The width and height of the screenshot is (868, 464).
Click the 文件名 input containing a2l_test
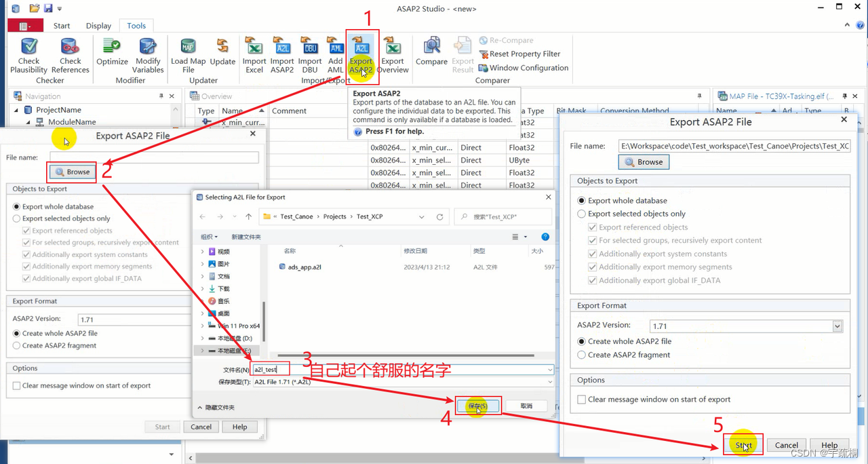coord(402,370)
